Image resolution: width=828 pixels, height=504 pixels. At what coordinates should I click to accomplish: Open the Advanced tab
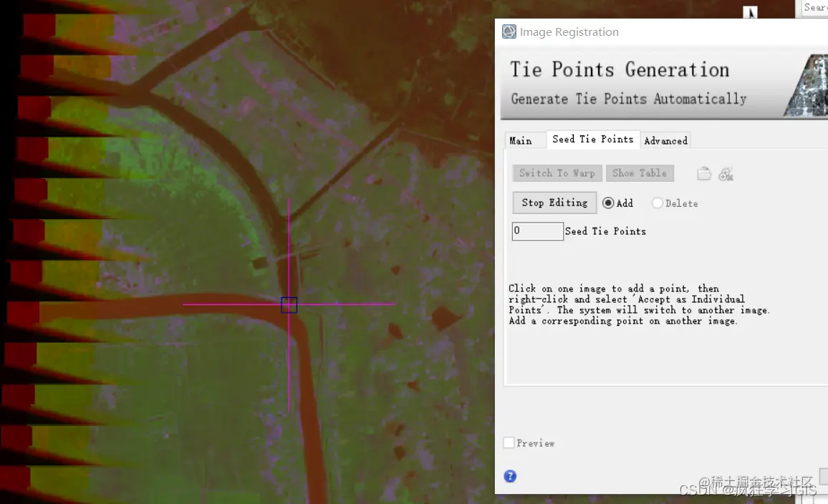pos(665,140)
